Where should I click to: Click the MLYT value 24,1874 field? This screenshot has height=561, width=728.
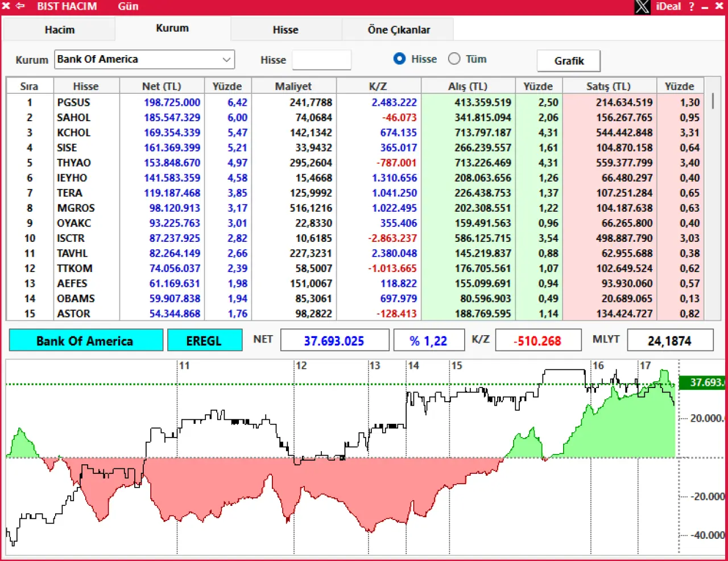670,341
